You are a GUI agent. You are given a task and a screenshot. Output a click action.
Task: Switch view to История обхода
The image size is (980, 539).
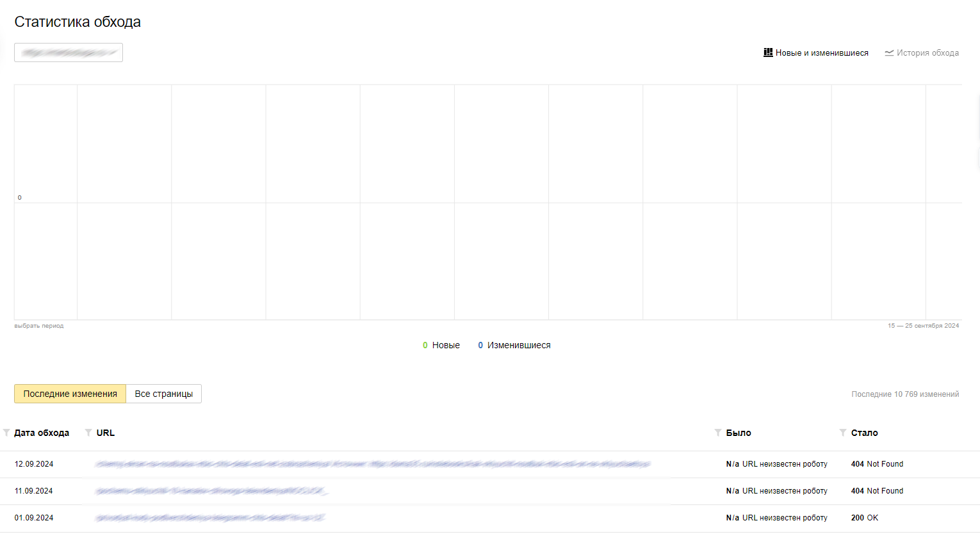pyautogui.click(x=927, y=53)
